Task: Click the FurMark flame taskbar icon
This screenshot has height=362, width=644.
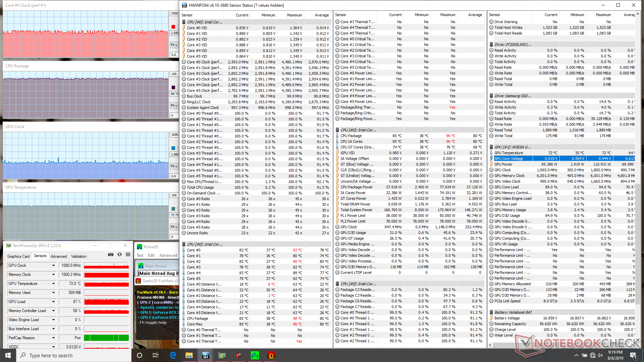Action: pos(271,355)
